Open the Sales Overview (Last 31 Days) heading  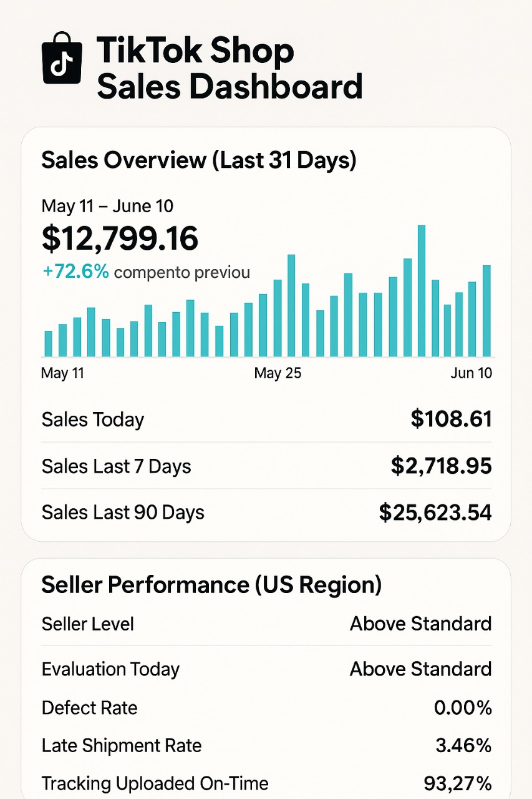tap(199, 160)
